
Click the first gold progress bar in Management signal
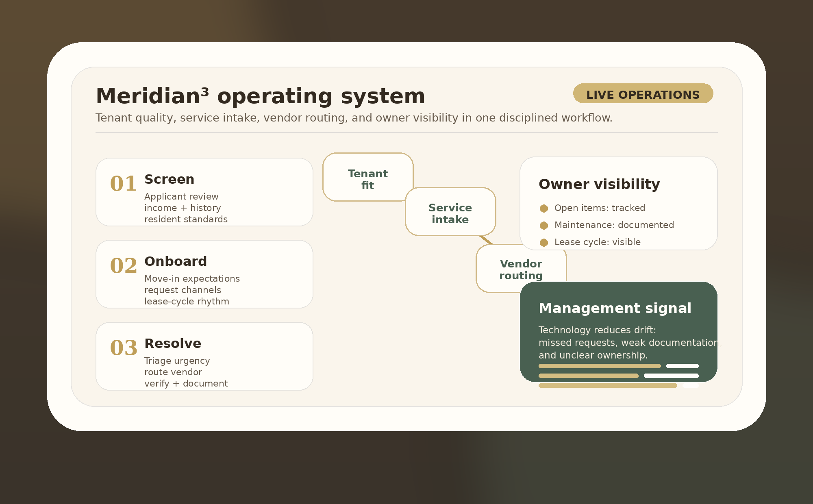[600, 366]
